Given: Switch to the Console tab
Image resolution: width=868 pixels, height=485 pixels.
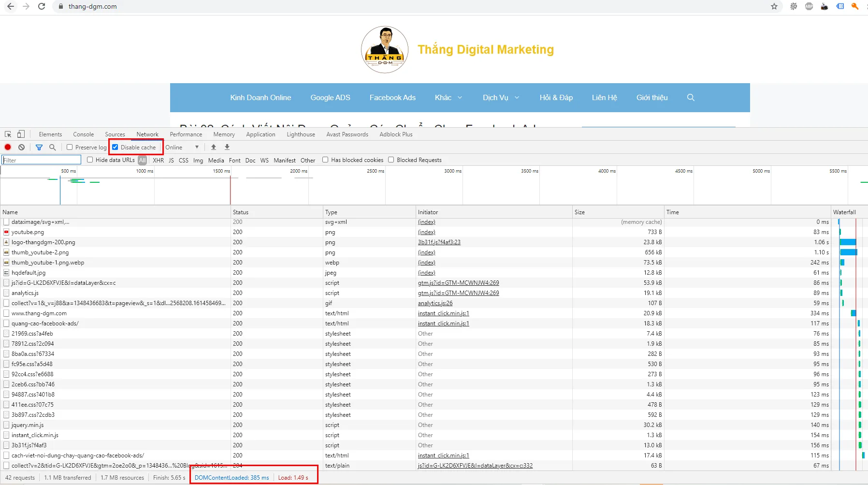Looking at the screenshot, I should [x=84, y=134].
